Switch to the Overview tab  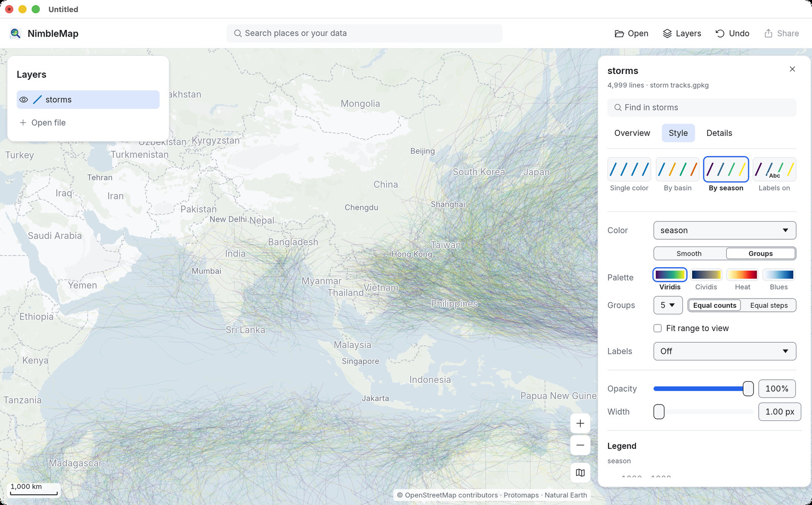click(632, 133)
